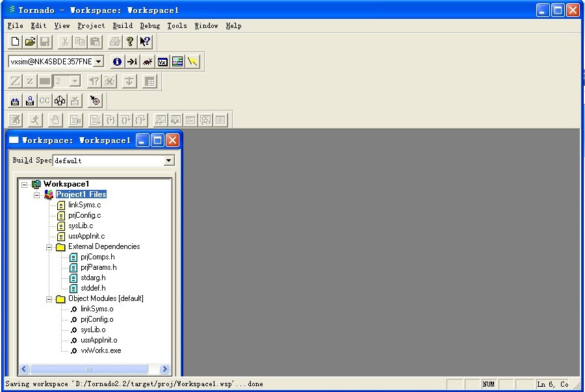Click the Help question mark icon
The width and height of the screenshot is (585, 392).
(130, 42)
